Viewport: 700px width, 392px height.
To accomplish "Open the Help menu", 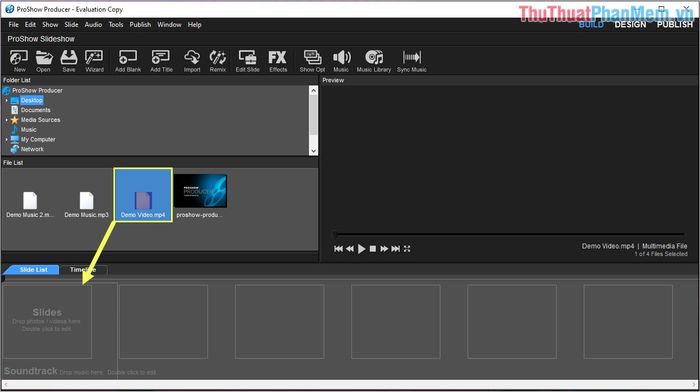I will pyautogui.click(x=194, y=25).
